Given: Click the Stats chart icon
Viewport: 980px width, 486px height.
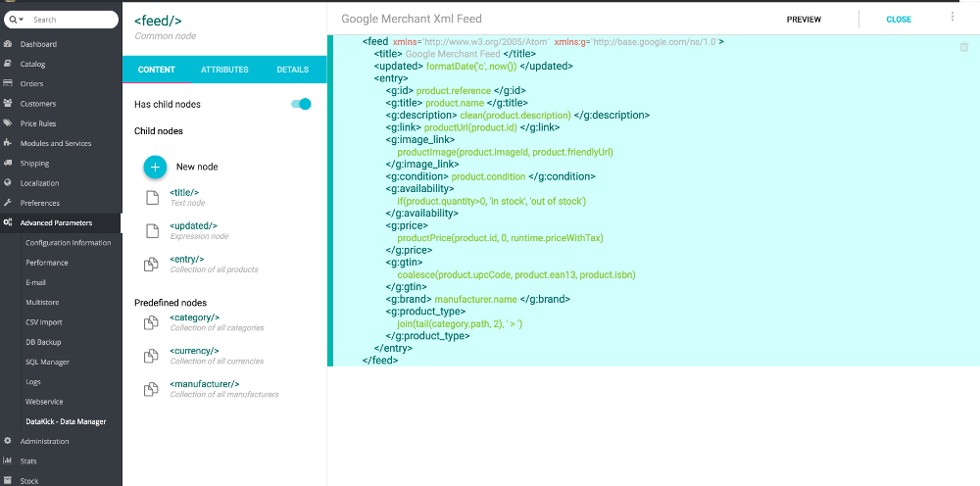Looking at the screenshot, I should coord(8,461).
